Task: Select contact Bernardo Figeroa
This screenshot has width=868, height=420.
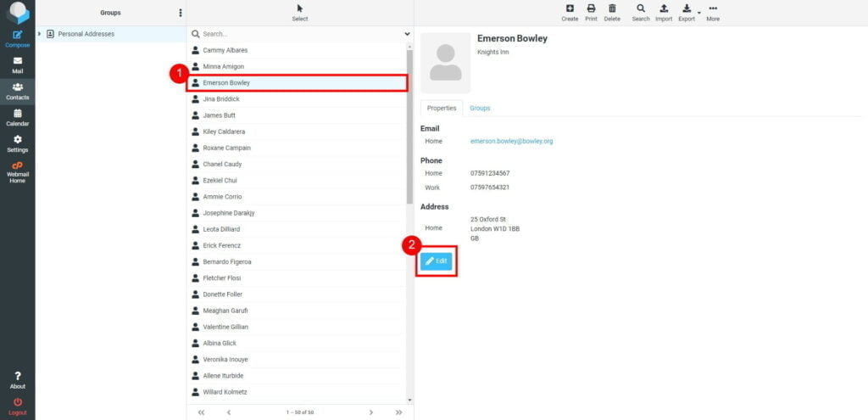Action: 296,262
